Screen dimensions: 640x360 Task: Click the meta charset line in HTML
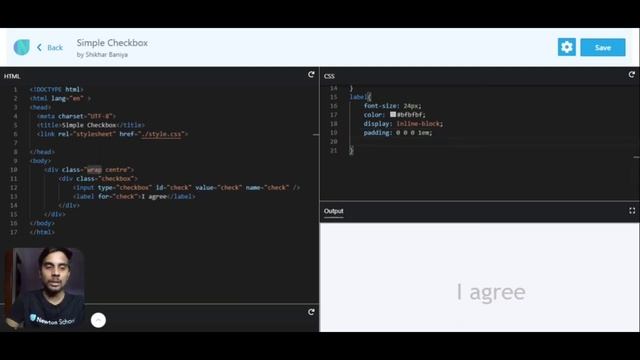[76, 116]
